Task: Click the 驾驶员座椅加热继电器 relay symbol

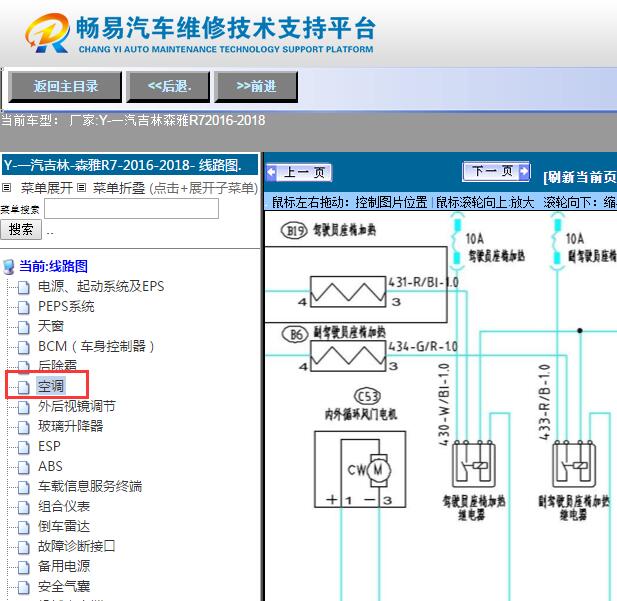Action: coord(473,464)
